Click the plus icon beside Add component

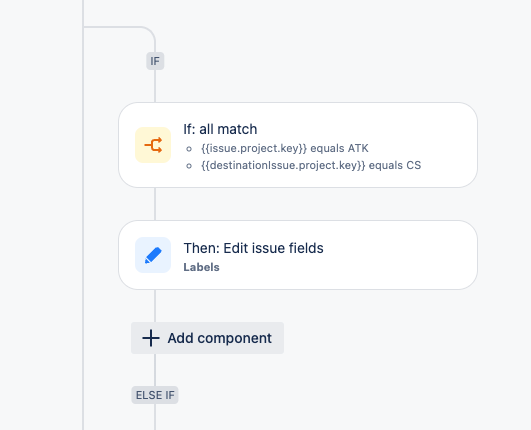pyautogui.click(x=151, y=338)
